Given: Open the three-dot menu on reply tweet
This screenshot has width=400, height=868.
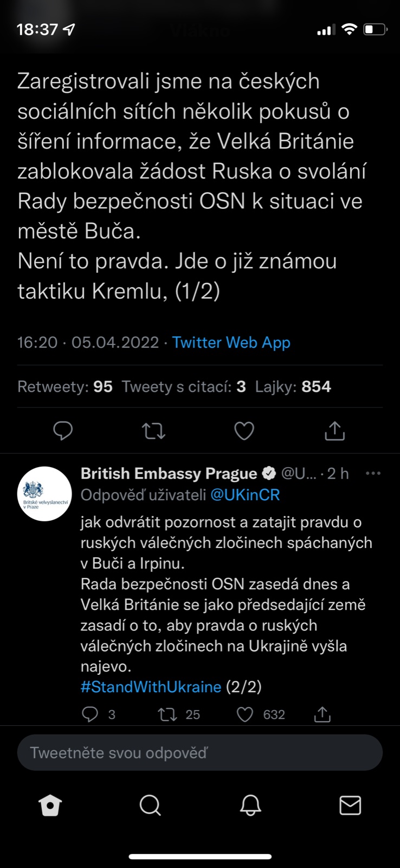Looking at the screenshot, I should pos(373,474).
